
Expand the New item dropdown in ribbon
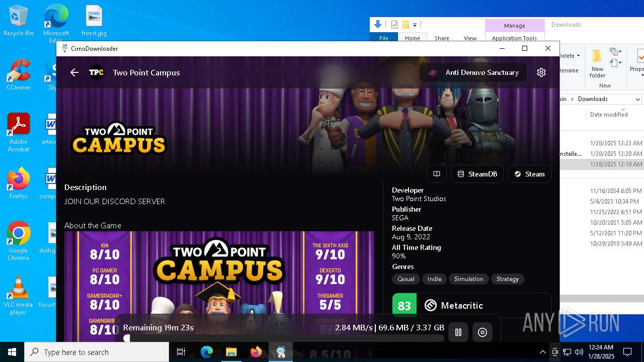point(616,52)
